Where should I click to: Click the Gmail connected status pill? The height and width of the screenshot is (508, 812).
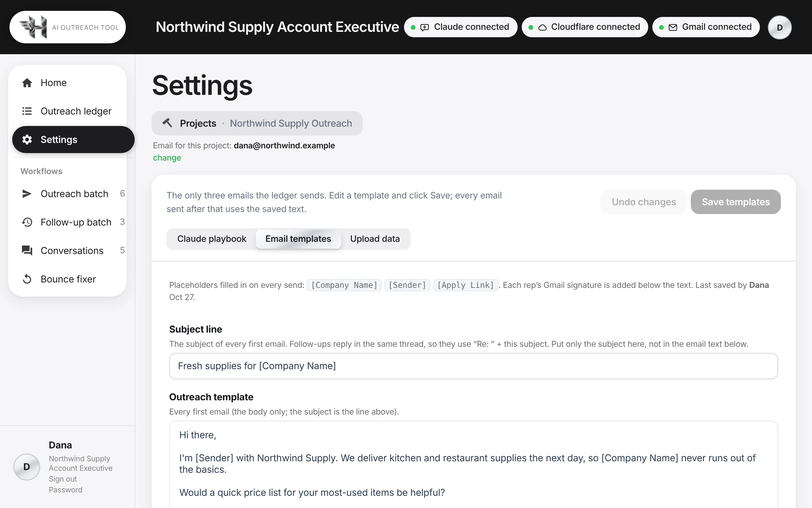[706, 27]
